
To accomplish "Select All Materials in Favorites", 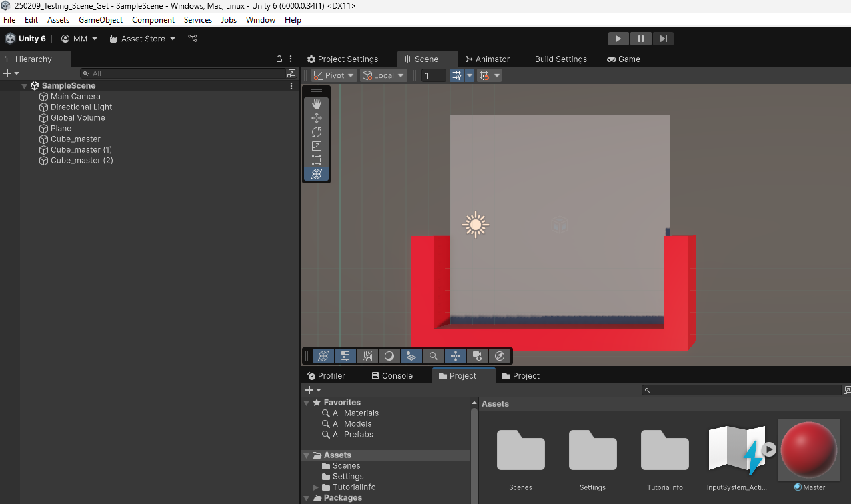I will pos(355,413).
